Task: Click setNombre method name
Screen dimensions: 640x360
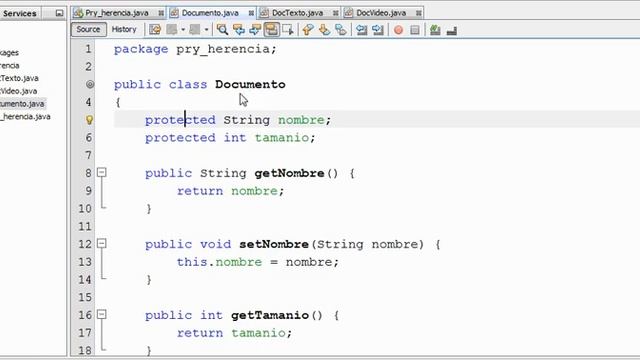Action: coord(274,244)
